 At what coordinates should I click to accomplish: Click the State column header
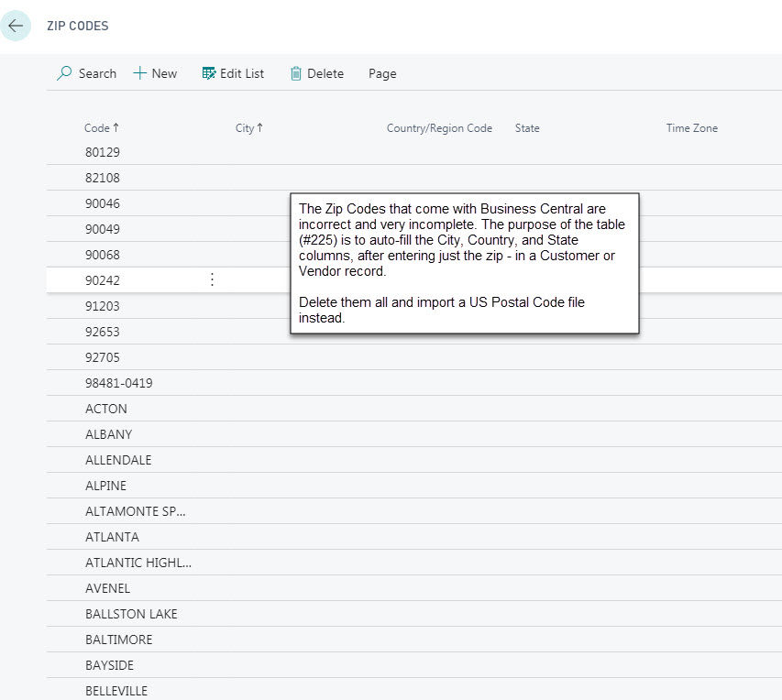click(x=527, y=128)
